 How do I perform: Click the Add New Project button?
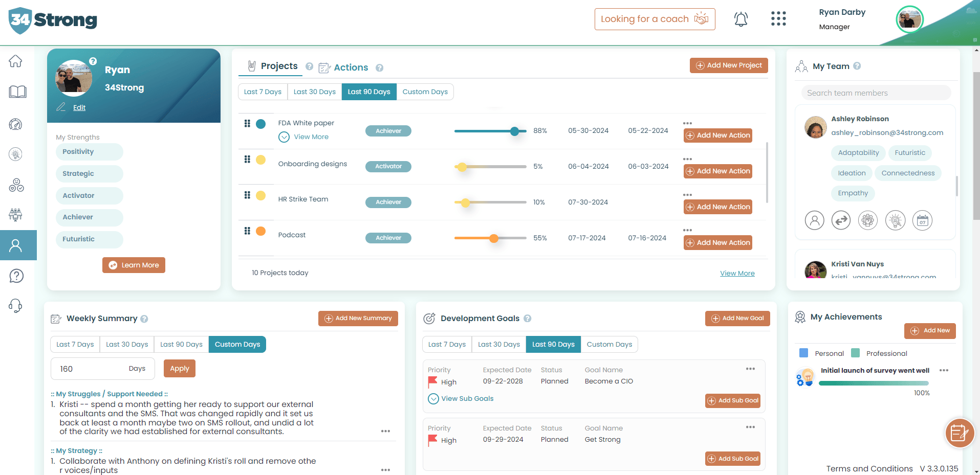click(729, 65)
